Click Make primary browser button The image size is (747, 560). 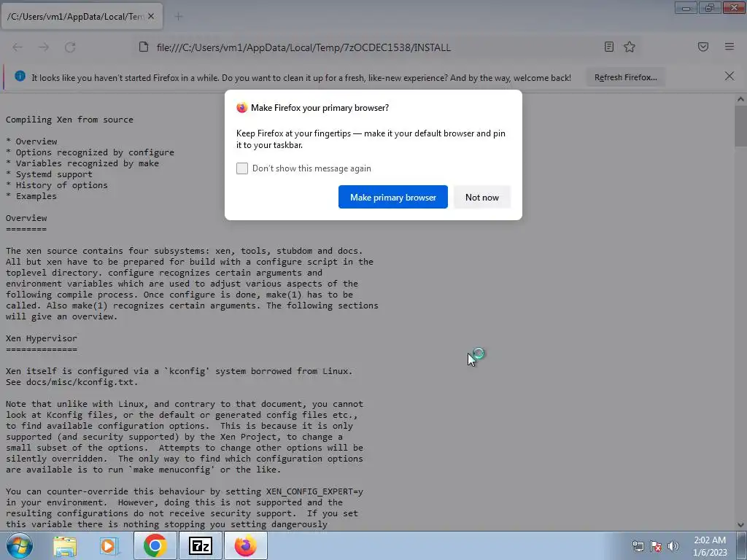click(393, 197)
